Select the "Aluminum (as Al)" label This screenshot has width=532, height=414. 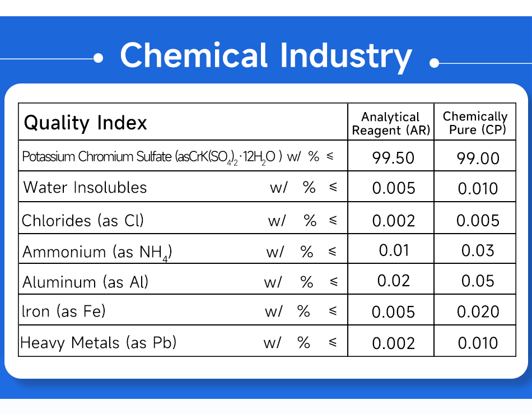(x=86, y=282)
